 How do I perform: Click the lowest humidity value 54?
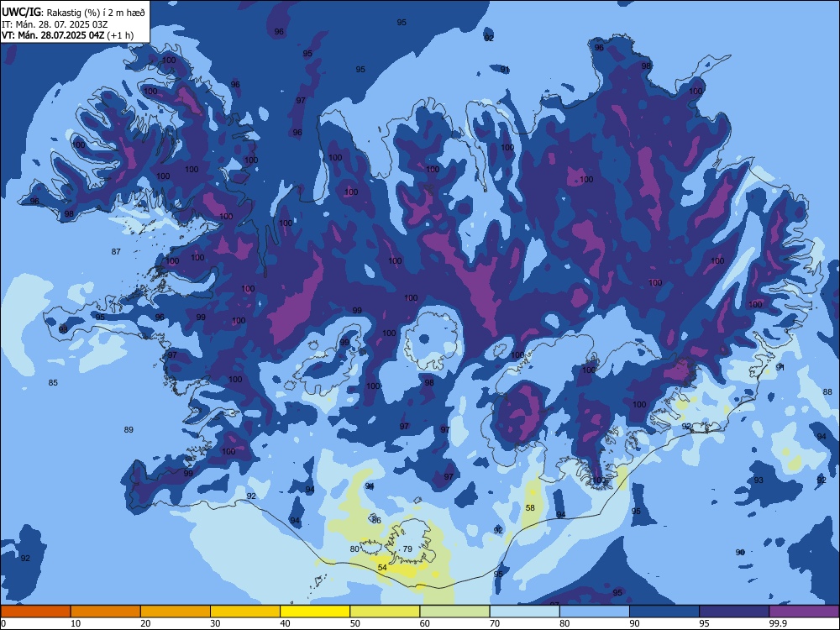tap(382, 567)
